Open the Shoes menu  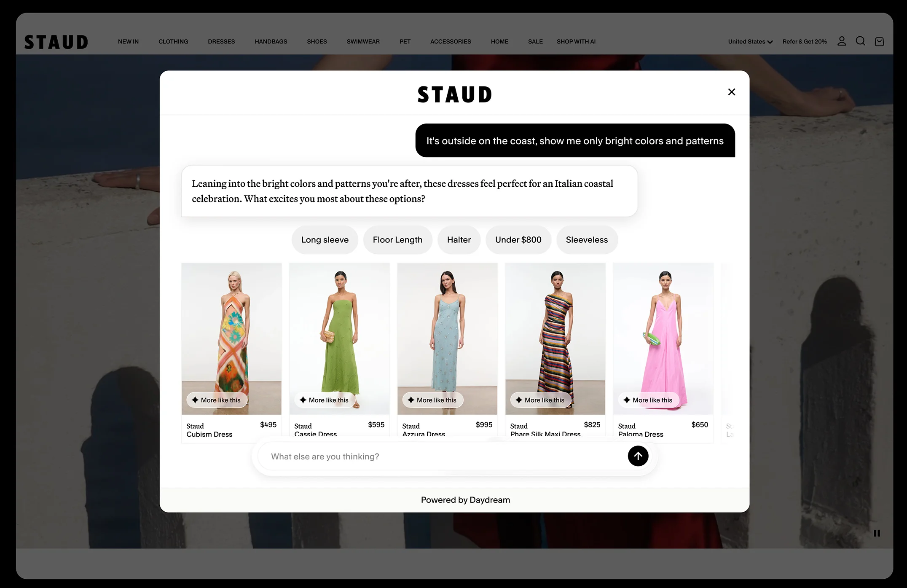coord(317,42)
